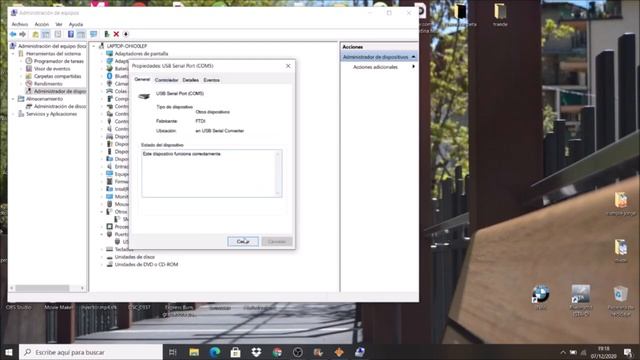Collapse Herramientas del sistema node

click(13, 54)
